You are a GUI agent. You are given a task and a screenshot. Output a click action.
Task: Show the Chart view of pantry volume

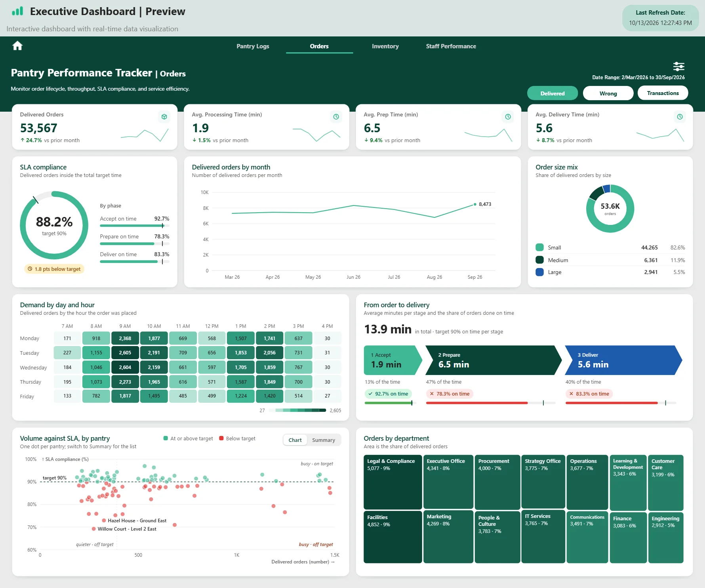[x=295, y=440]
